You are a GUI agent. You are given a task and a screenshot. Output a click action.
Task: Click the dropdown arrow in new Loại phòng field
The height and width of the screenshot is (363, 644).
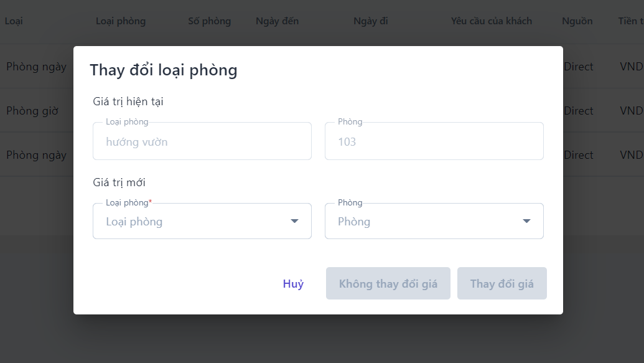point(294,222)
